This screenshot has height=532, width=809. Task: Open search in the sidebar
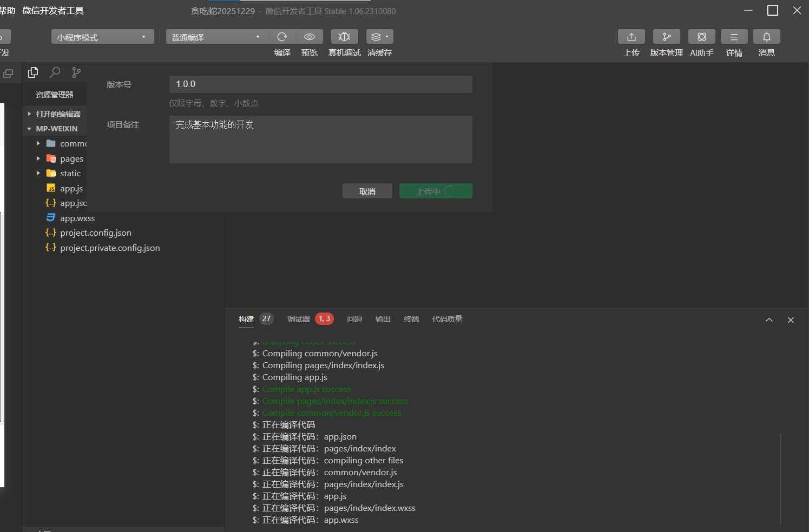55,72
